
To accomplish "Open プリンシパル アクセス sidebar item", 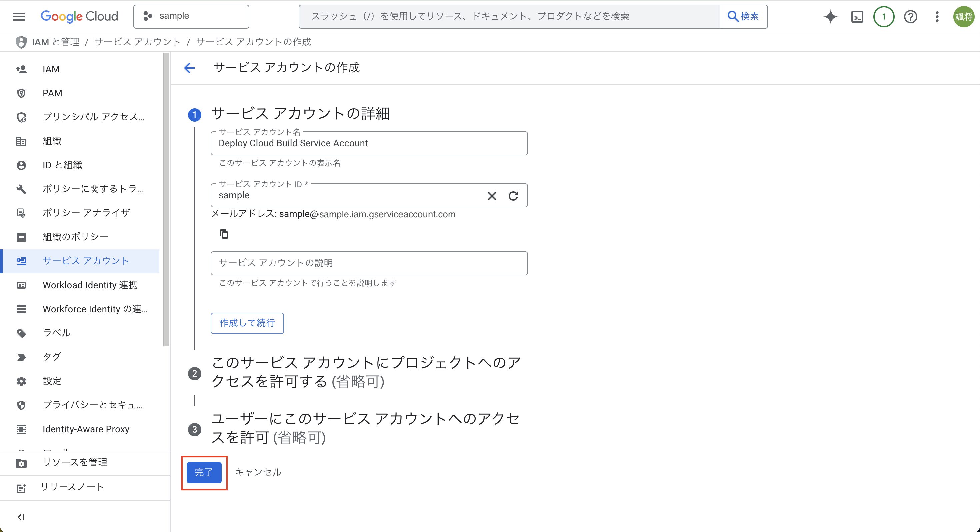I will pyautogui.click(x=80, y=117).
